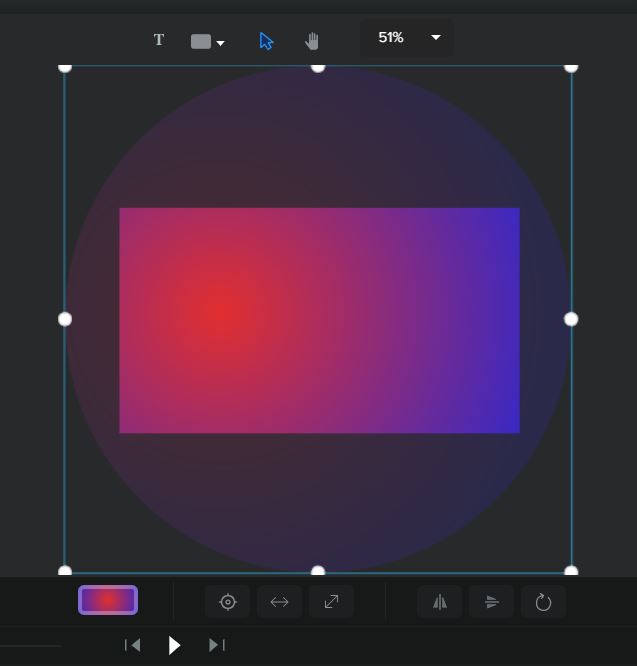Click the bottom-center resize handle
The width and height of the screenshot is (637, 666).
(318, 570)
